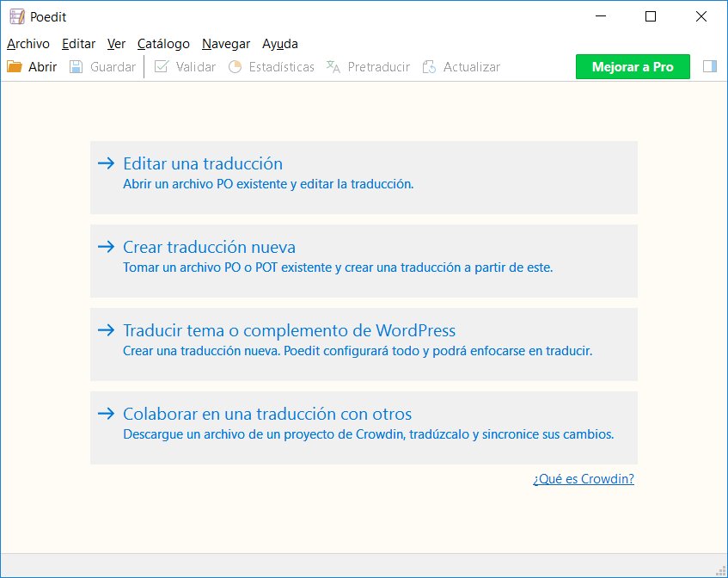
Task: Follow the ¿Qué es Crowdin? link
Action: point(584,478)
